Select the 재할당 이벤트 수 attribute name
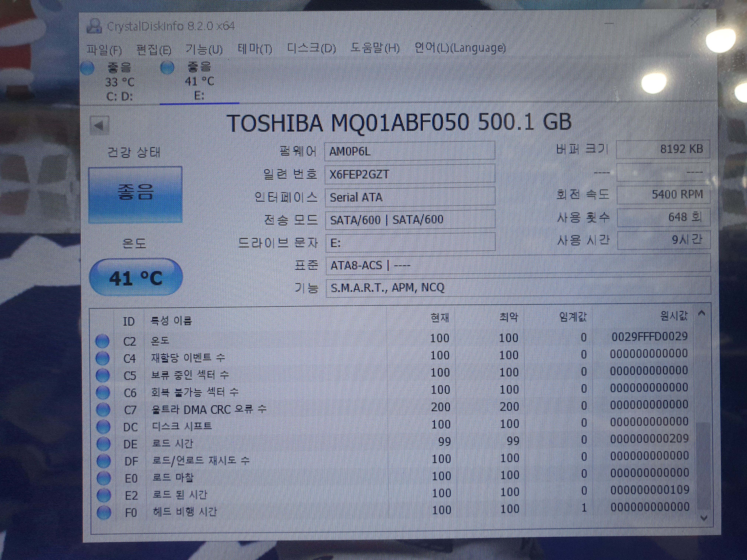Image resolution: width=747 pixels, height=560 pixels. 188,357
